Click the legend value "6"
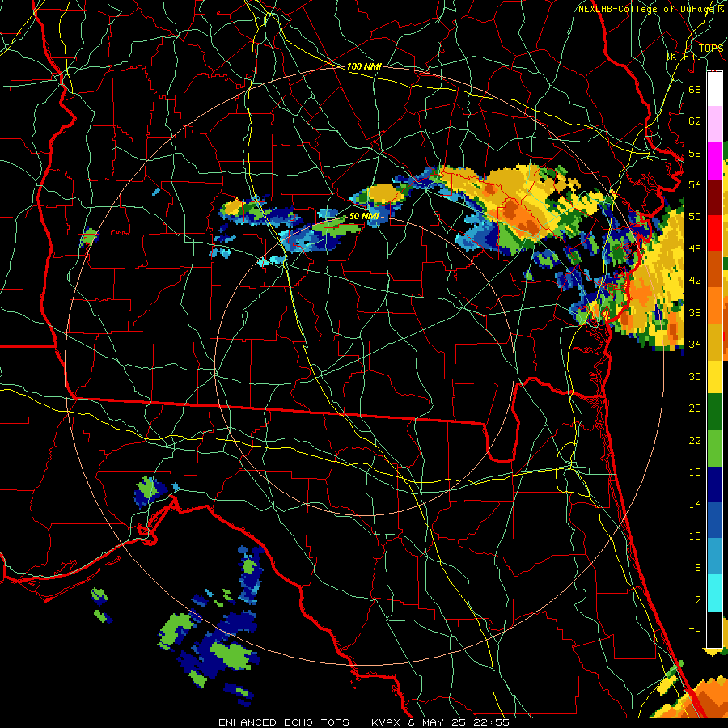The image size is (728, 728). point(698,567)
